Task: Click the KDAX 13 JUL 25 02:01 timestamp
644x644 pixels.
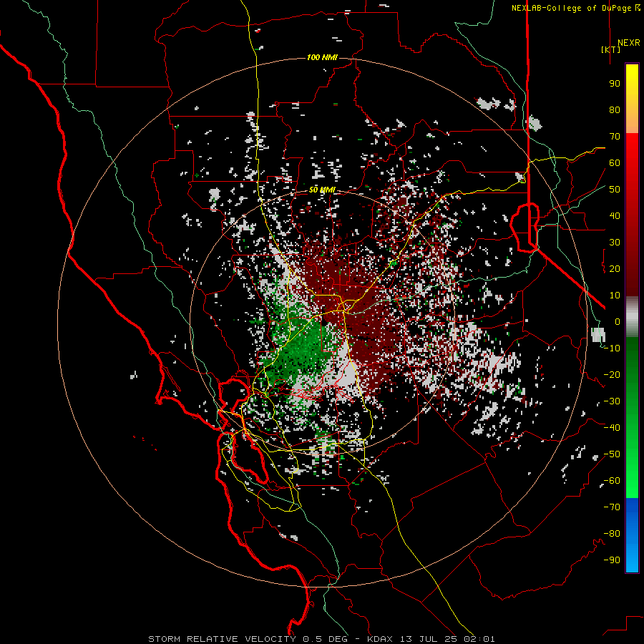Action: point(431,639)
